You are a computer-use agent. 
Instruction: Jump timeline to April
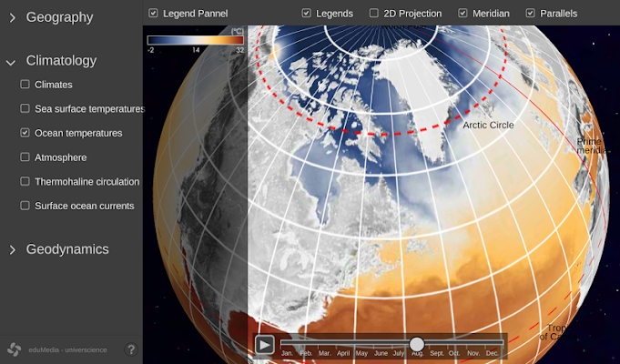[x=343, y=353]
